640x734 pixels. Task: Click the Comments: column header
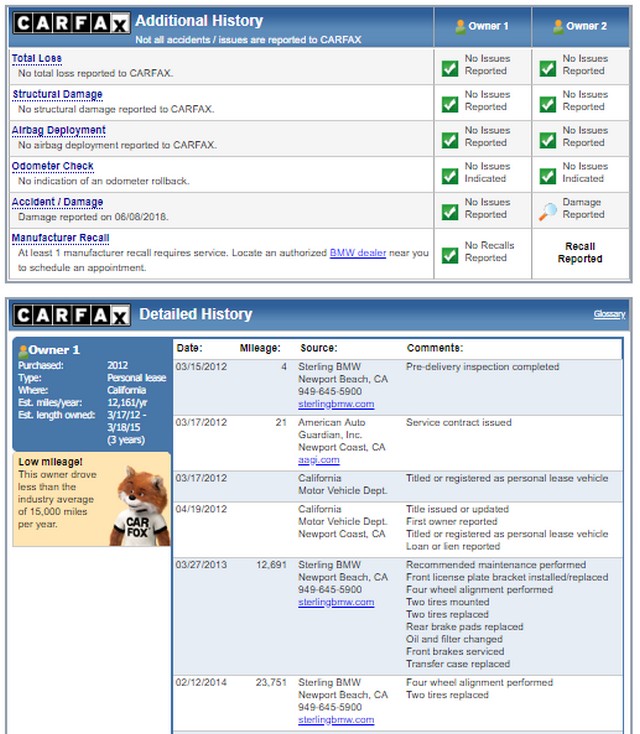[x=435, y=348]
